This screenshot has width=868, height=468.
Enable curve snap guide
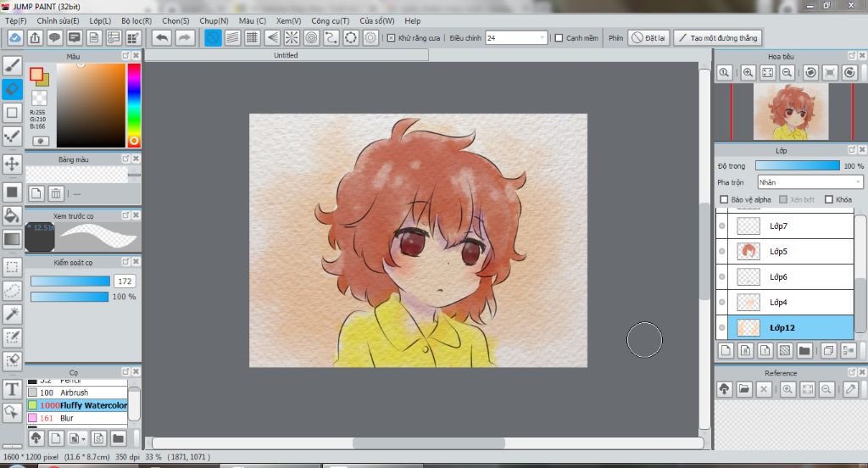331,37
